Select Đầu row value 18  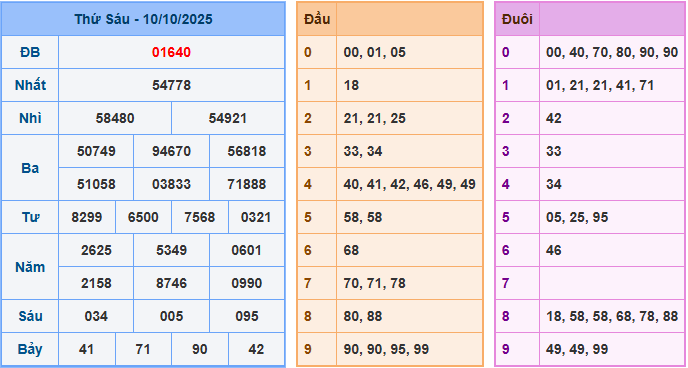[351, 86]
